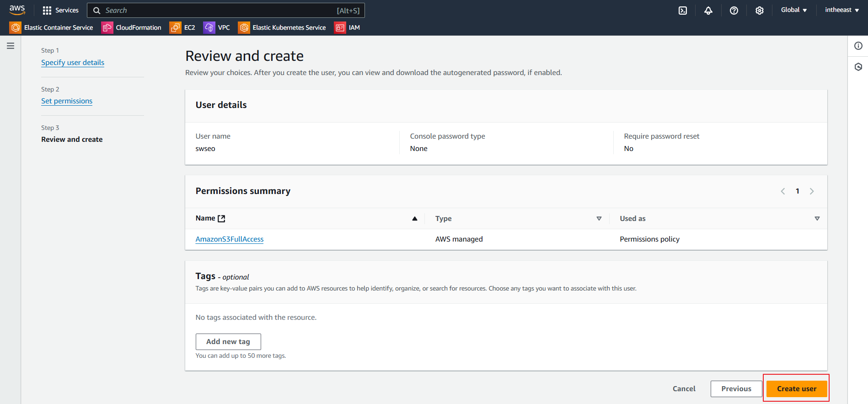This screenshot has height=404, width=868.
Task: Click the user name value swseo
Action: point(205,149)
